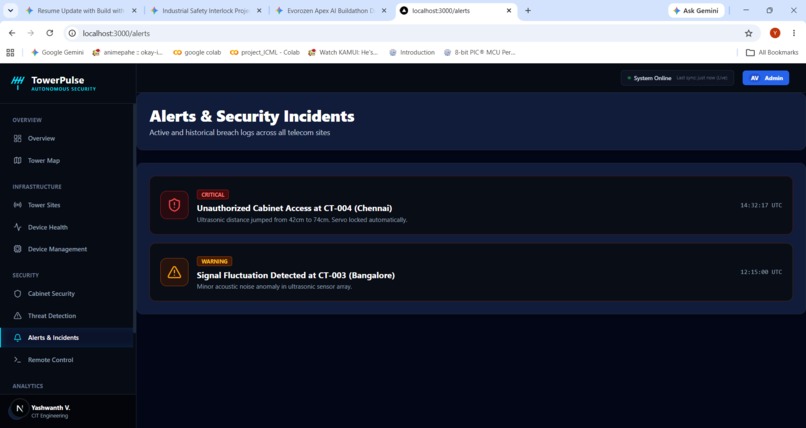The height and width of the screenshot is (428, 806).
Task: Click the address bar URL field
Action: 411,33
